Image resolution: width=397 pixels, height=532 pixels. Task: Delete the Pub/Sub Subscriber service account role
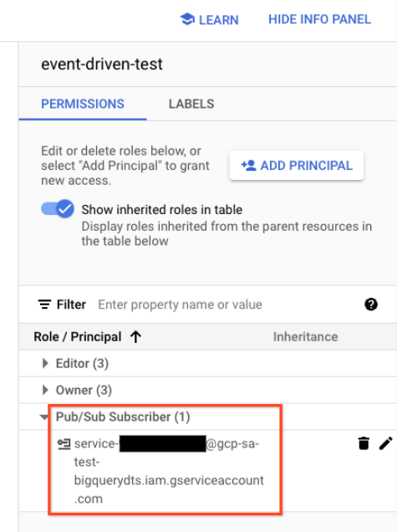[x=364, y=443]
